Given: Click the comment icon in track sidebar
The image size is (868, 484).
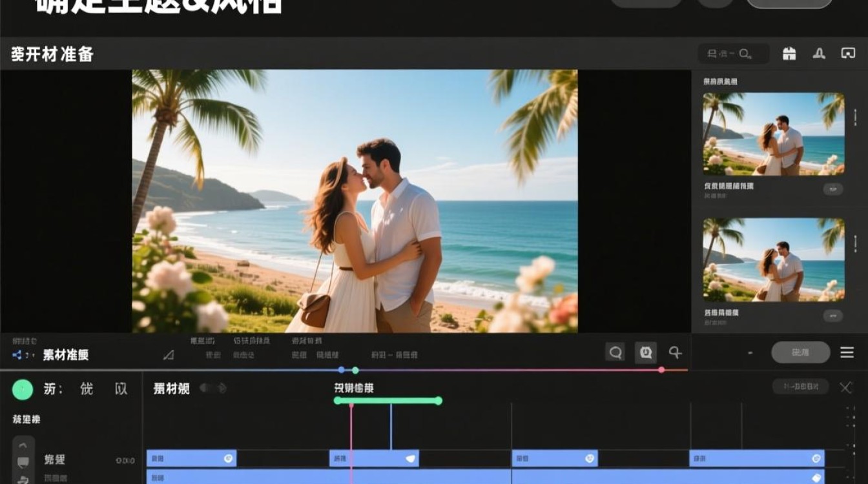Looking at the screenshot, I should 23,462.
